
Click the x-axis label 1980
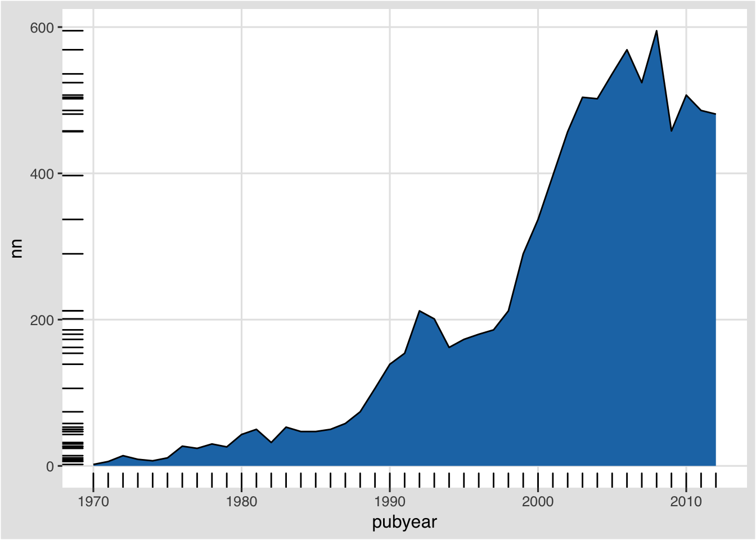pyautogui.click(x=241, y=502)
